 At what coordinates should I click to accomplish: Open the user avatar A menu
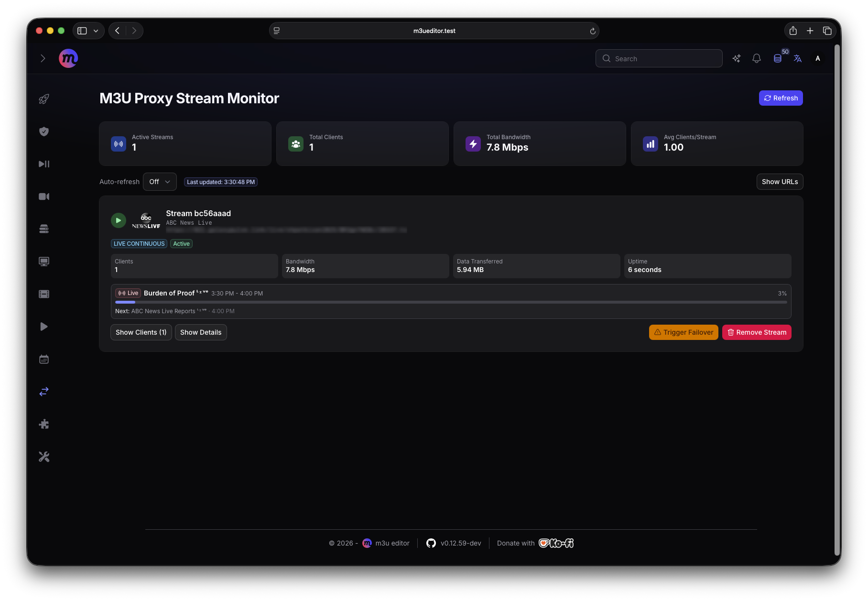click(818, 58)
